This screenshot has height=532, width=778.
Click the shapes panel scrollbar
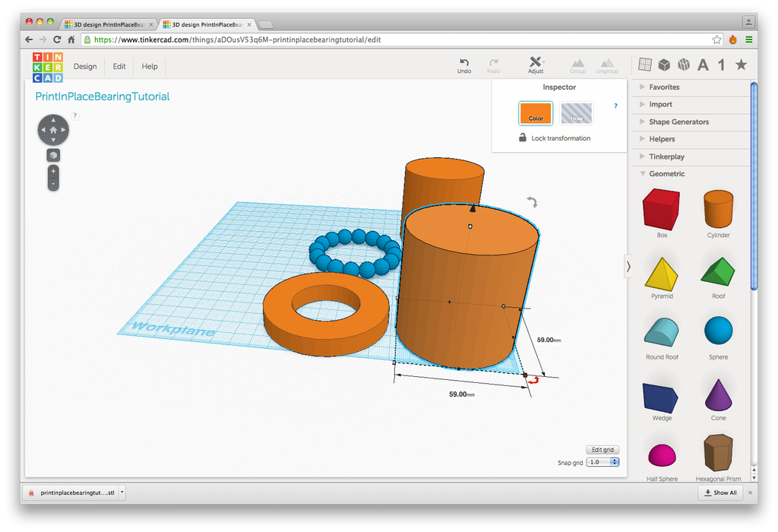pyautogui.click(x=754, y=185)
